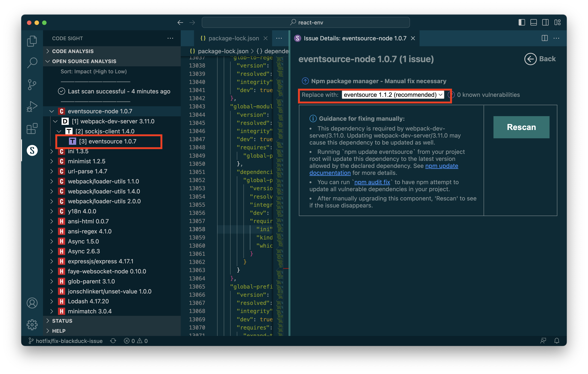The height and width of the screenshot is (374, 588).
Task: Go back with the navigation arrow
Action: (180, 23)
